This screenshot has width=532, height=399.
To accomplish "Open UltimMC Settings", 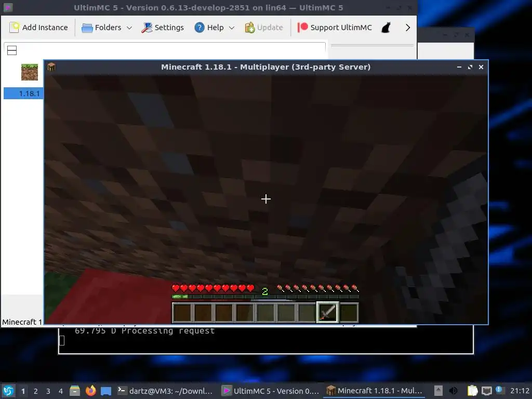I will pyautogui.click(x=163, y=28).
